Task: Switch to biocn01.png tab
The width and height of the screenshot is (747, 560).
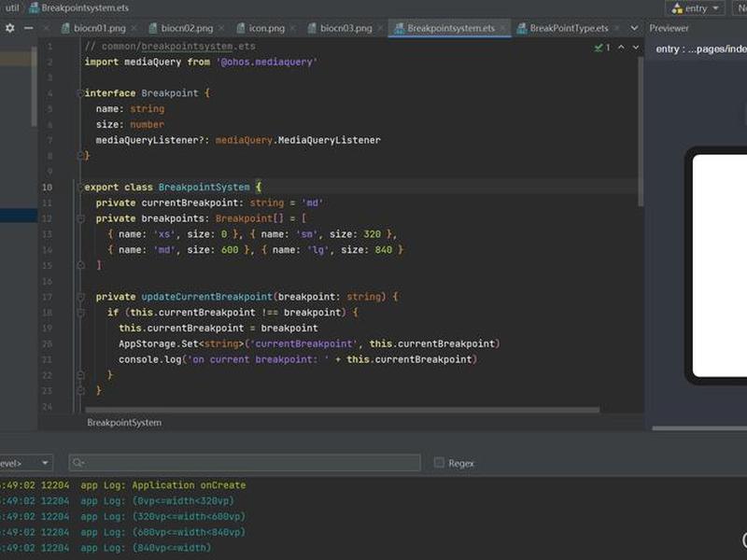Action: 100,29
